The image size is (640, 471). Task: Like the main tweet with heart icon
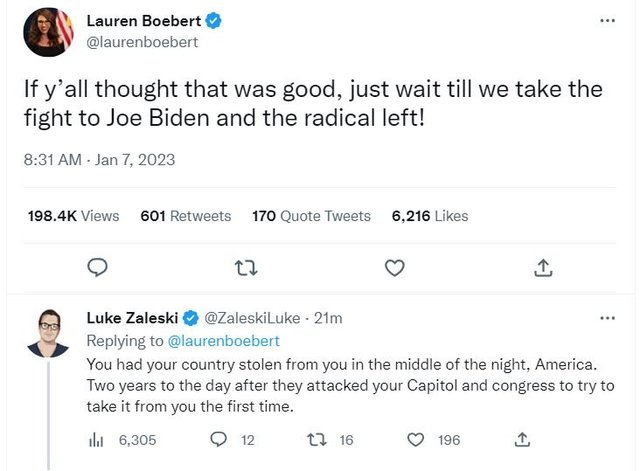point(395,268)
